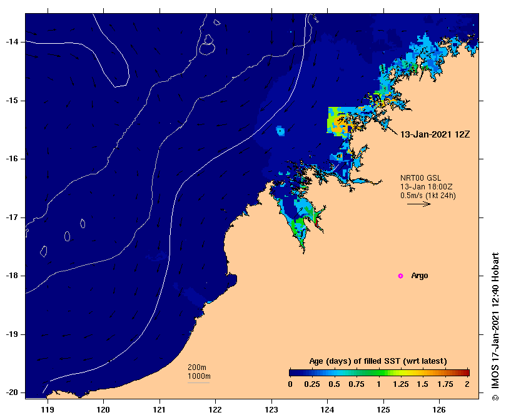Click the '13-Jan 18:00Z' timestamp text
Image resolution: width=506 pixels, height=420 pixels.
tap(426, 186)
